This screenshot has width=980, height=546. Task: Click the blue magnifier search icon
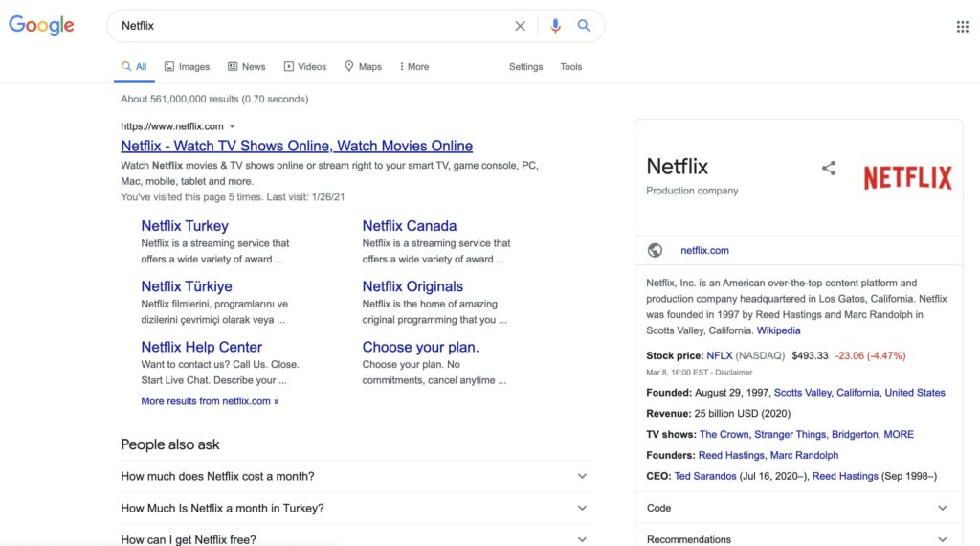click(584, 26)
